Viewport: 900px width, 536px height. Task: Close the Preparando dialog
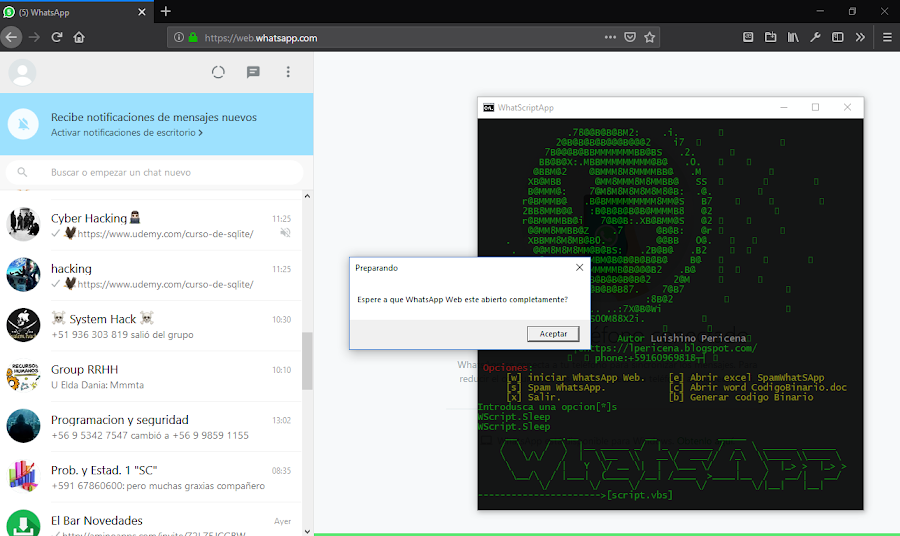click(579, 267)
